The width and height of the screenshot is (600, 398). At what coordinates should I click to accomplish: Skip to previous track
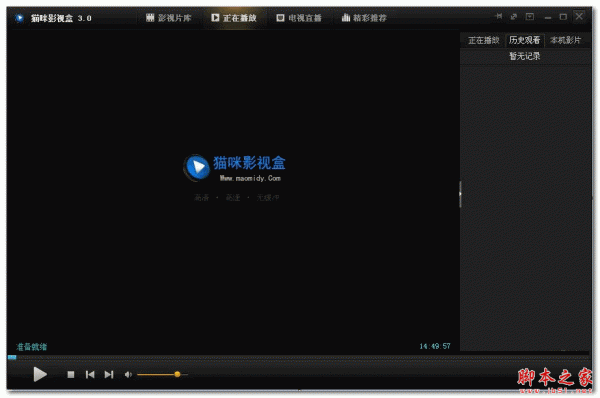pos(90,375)
